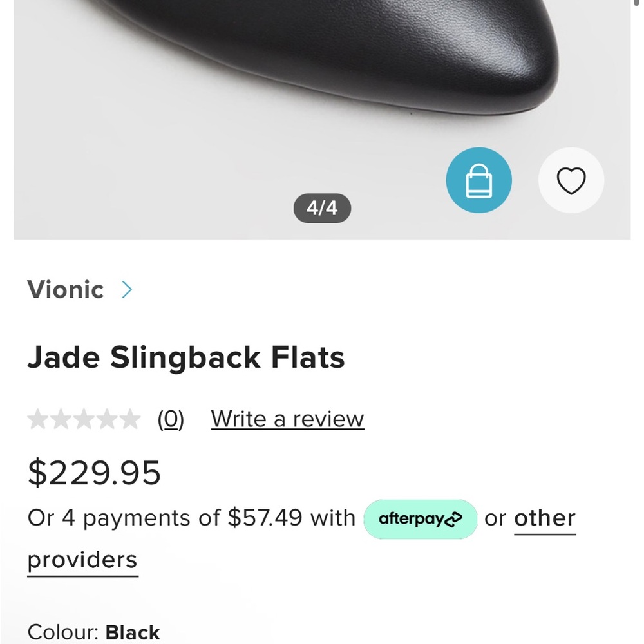The image size is (644, 644).
Task: Select the Black colour label
Action: (133, 632)
